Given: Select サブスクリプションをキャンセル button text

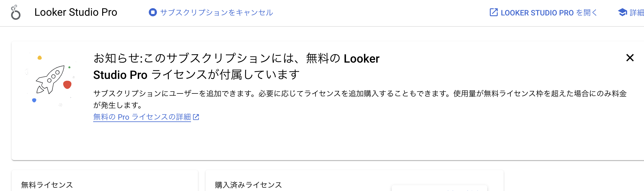Looking at the screenshot, I should (217, 13).
